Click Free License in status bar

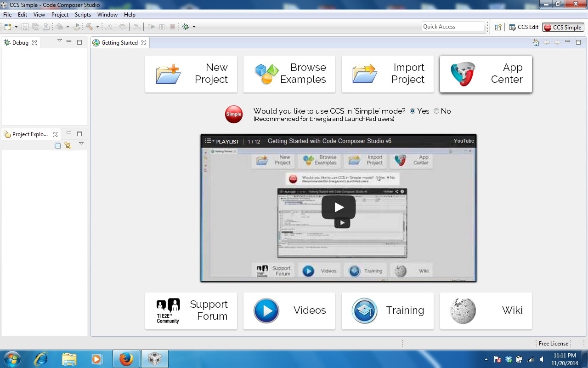click(554, 344)
